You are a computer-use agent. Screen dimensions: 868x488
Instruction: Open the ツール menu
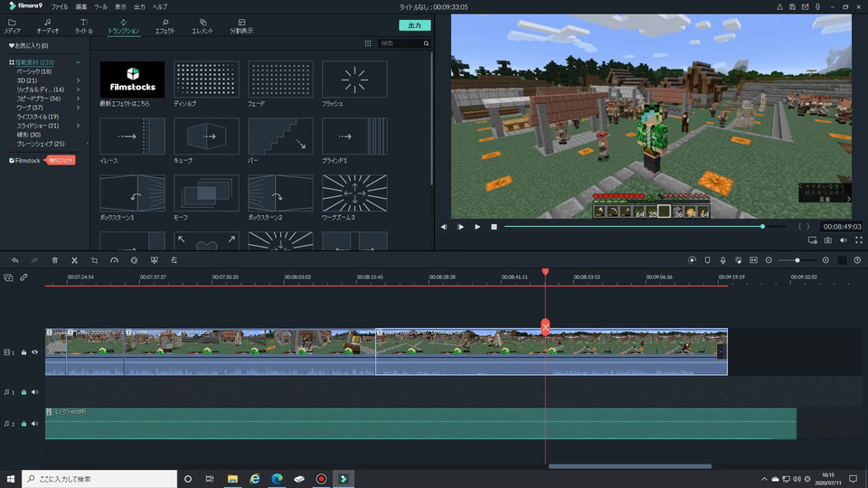pos(100,6)
